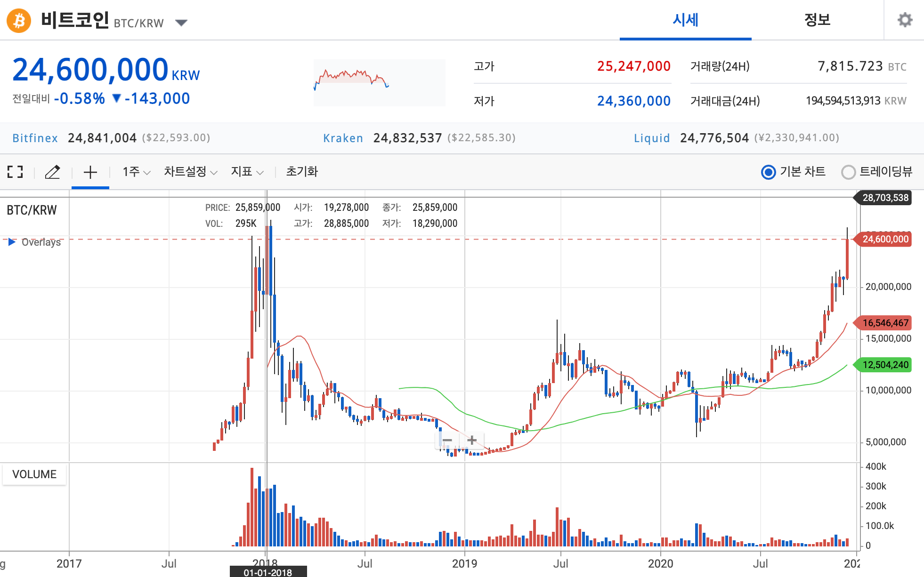The width and height of the screenshot is (924, 577).
Task: Open the BTC/KRW coin selector dropdown arrow
Action: 181,23
